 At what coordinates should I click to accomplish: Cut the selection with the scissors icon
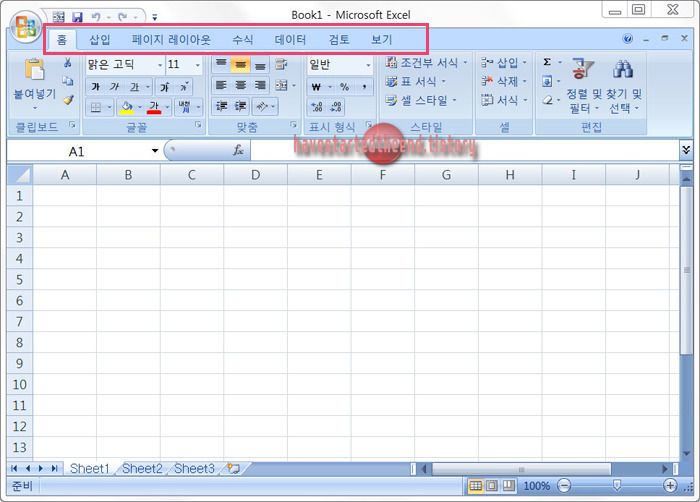point(68,63)
